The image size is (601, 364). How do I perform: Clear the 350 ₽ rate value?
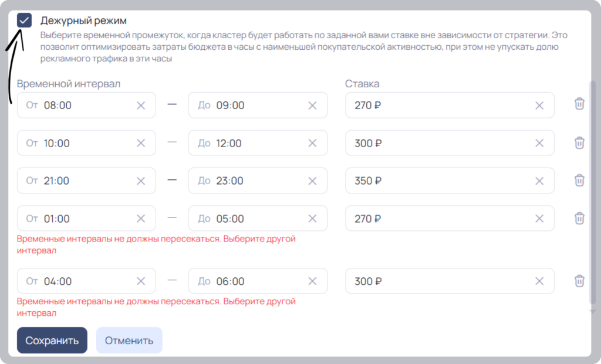click(x=539, y=181)
